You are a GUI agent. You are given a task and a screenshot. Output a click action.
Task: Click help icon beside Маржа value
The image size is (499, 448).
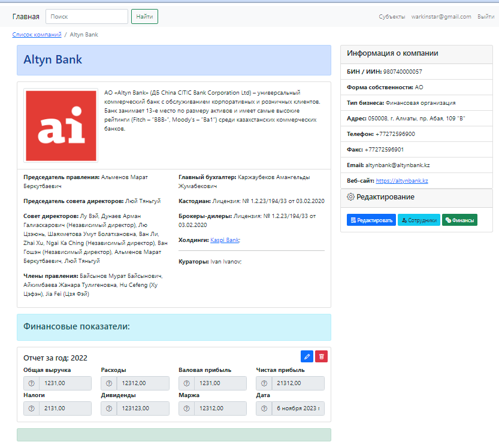point(186,408)
